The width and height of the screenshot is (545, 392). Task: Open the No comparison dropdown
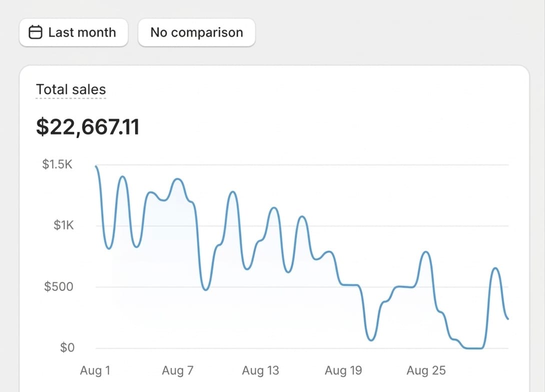197,32
